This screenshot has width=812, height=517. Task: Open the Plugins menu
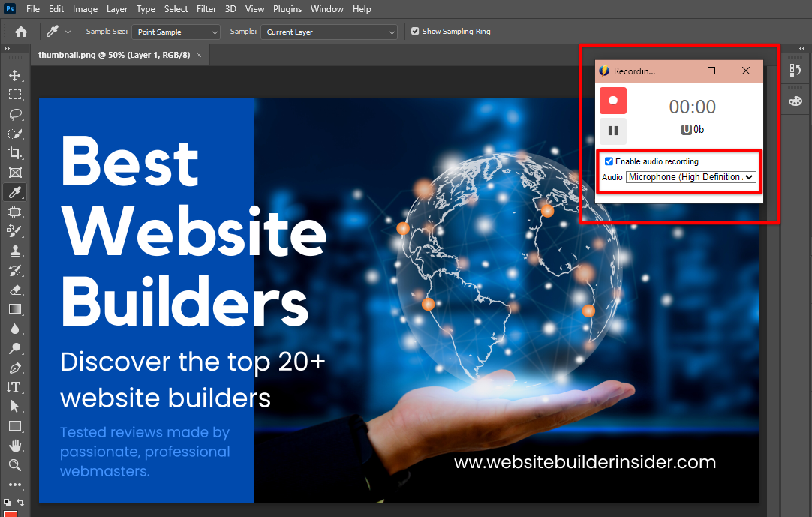click(287, 9)
